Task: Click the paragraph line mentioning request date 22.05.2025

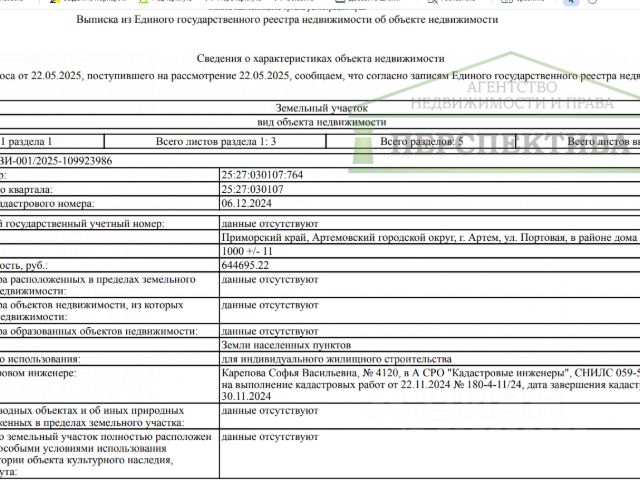Action: point(320,76)
